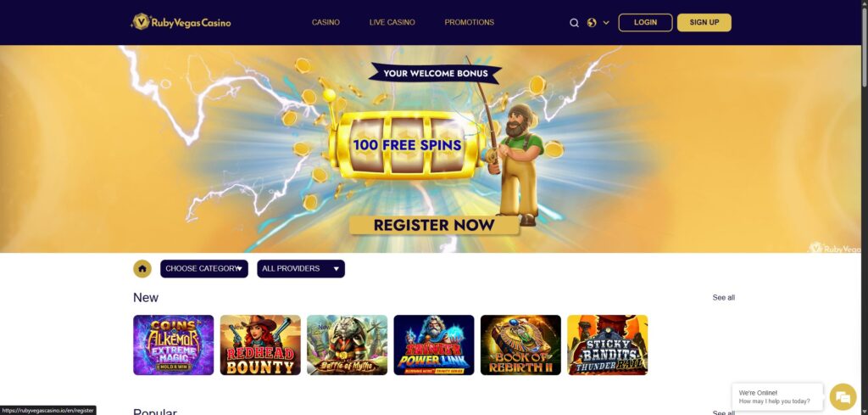Screen dimensions: 868x415
Task: Open the Redhead Bounty game
Action: click(260, 345)
